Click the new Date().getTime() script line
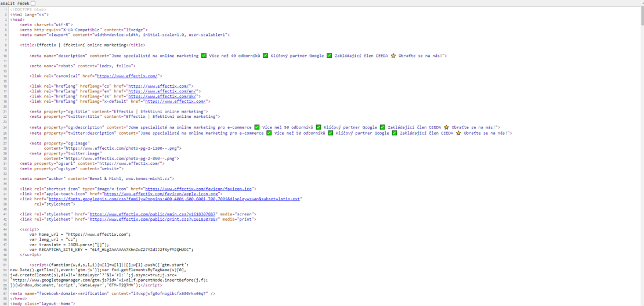644x306 pixels. [99, 270]
